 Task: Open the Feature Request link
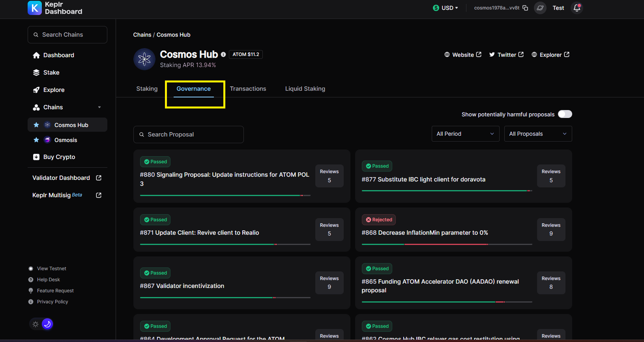(55, 291)
